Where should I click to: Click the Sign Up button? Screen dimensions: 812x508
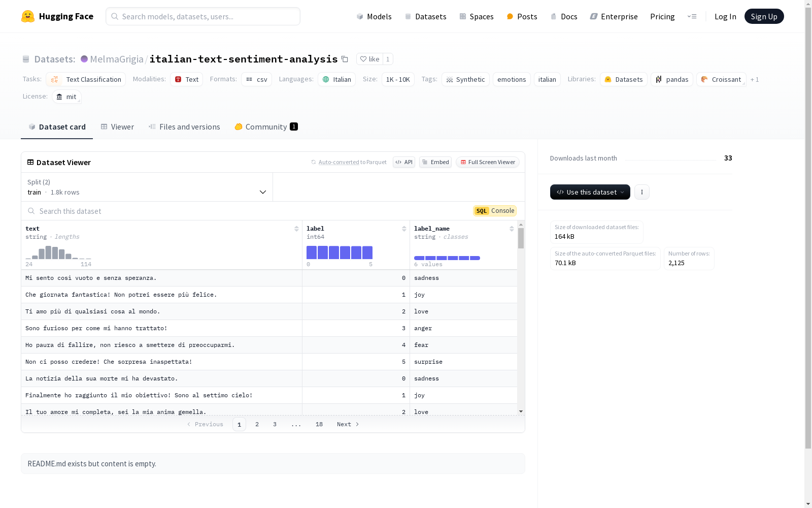point(764,16)
